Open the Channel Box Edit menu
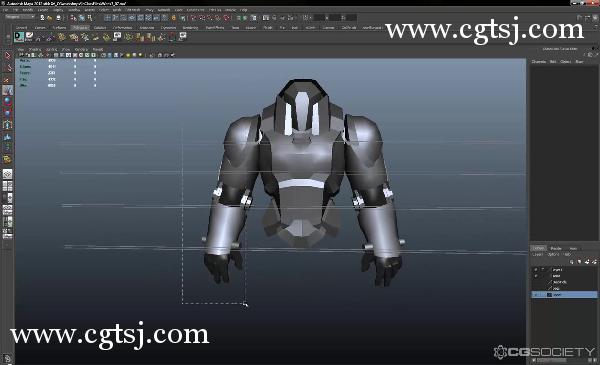Screen dimensions: 600x365 coord(553,62)
